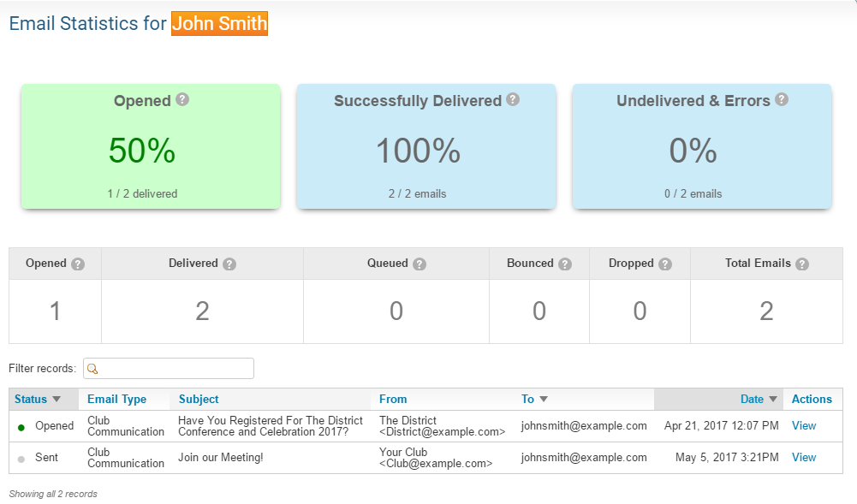
Task: Open help tooltip on Undelivered & Errors card
Action: point(781,99)
